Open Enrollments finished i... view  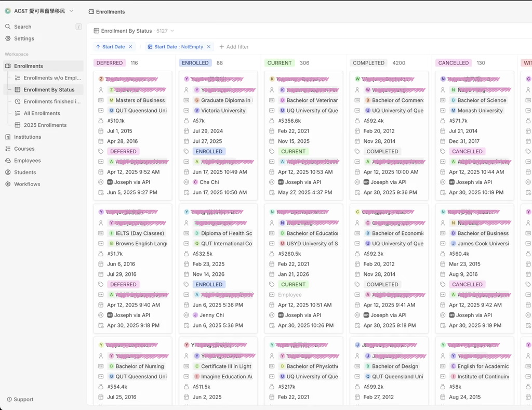click(52, 101)
